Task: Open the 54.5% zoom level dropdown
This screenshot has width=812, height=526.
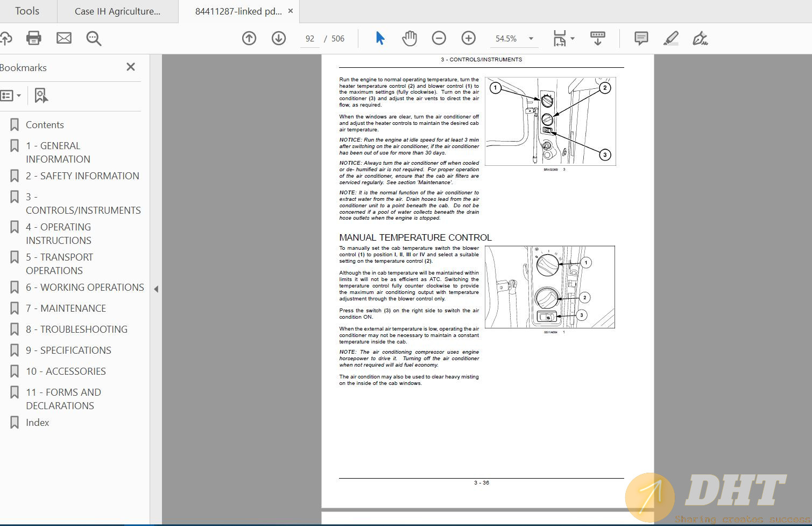Action: (x=531, y=38)
